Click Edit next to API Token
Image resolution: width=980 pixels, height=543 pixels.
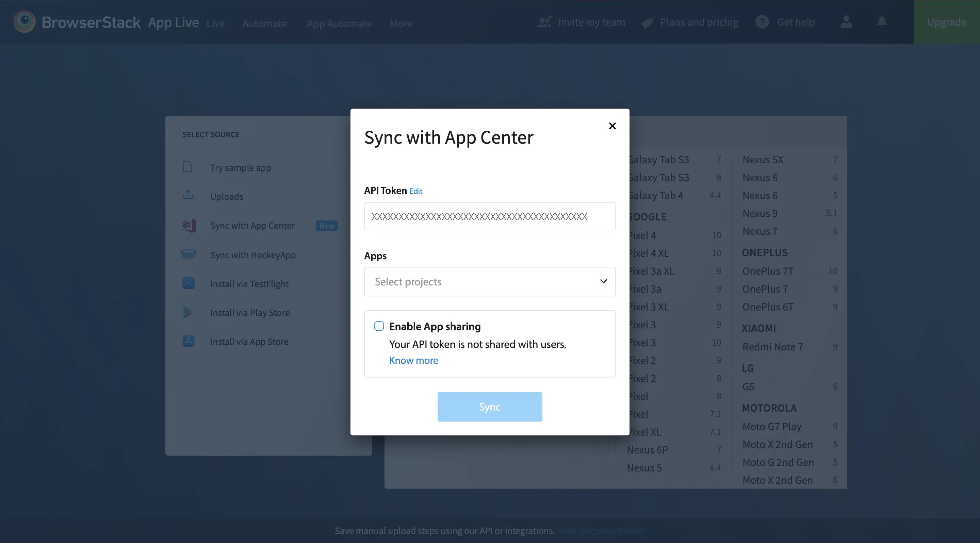pos(415,191)
